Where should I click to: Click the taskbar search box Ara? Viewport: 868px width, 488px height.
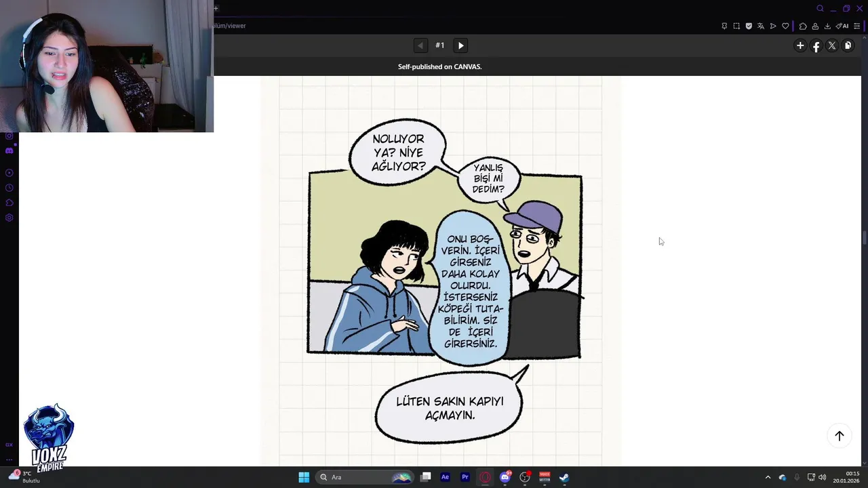tap(366, 477)
